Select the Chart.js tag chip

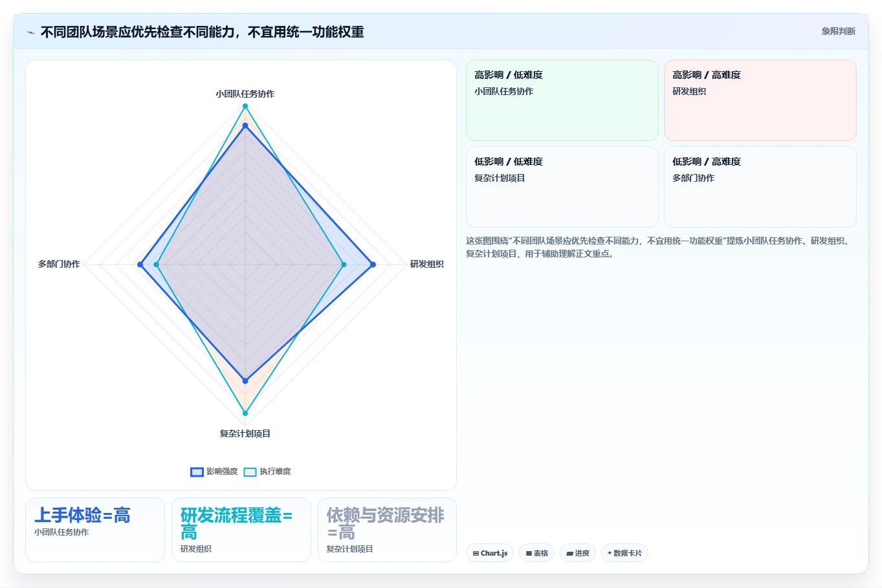click(490, 553)
